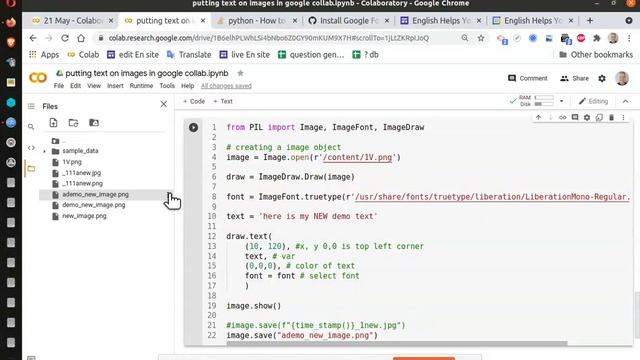Click the refresh folder icon in Files

(x=73, y=123)
